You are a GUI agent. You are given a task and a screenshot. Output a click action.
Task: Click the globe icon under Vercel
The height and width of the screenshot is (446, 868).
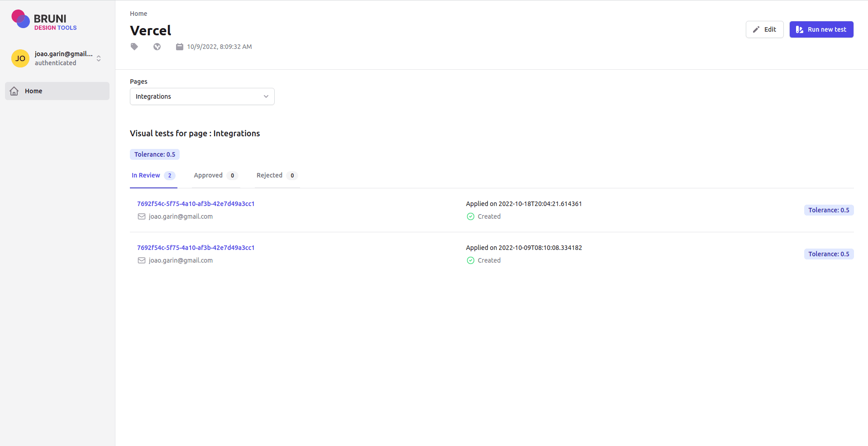coord(157,47)
